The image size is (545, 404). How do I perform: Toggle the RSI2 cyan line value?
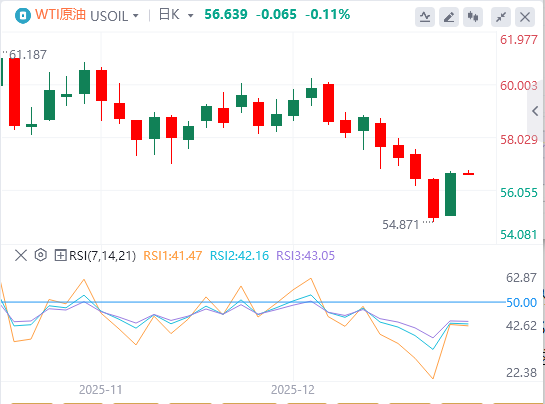239,256
